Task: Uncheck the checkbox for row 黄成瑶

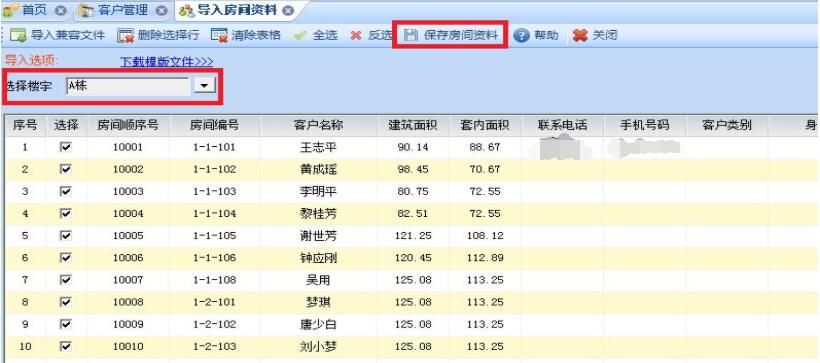Action: (x=66, y=169)
